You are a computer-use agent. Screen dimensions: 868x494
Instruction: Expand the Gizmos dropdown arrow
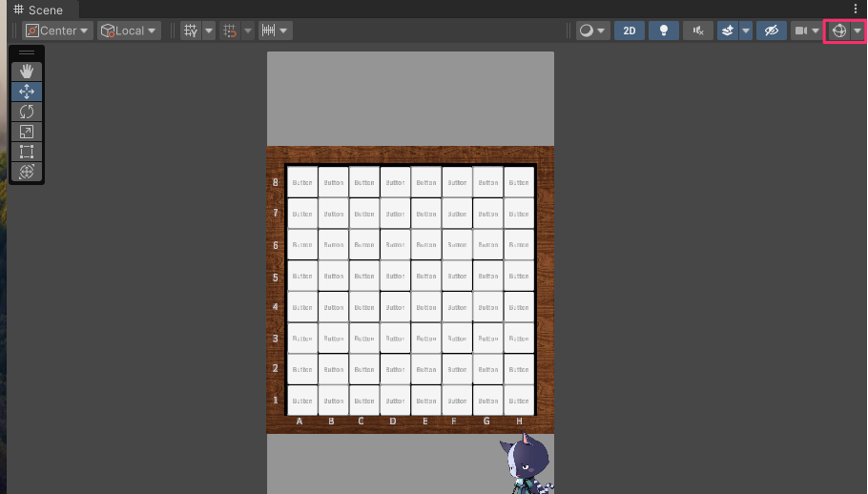[x=858, y=31]
